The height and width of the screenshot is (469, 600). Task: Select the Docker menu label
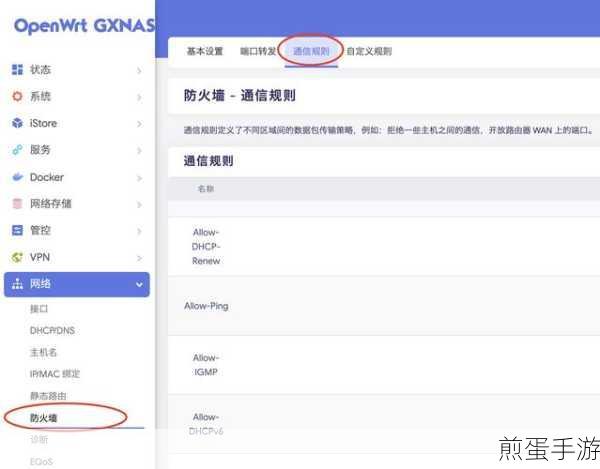[47, 177]
